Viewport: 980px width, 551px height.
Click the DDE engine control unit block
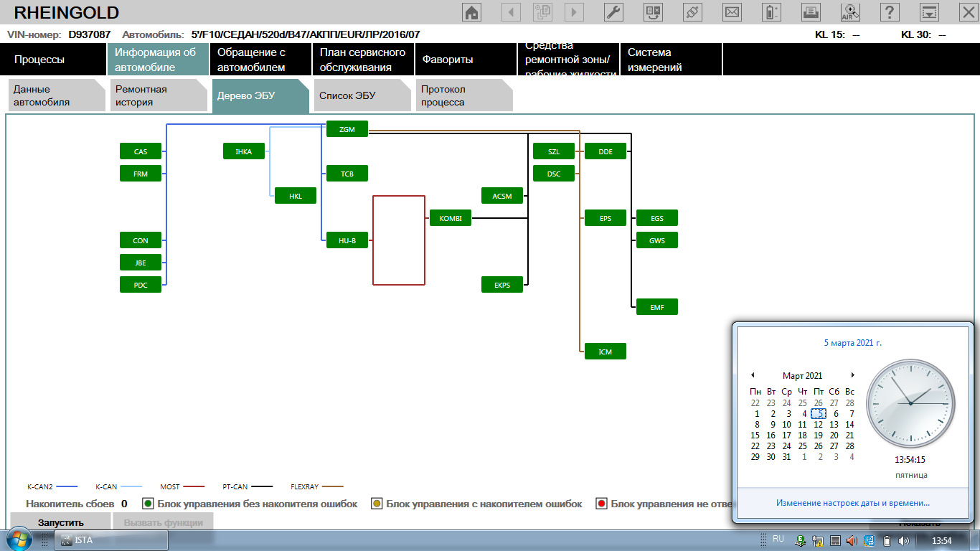606,151
